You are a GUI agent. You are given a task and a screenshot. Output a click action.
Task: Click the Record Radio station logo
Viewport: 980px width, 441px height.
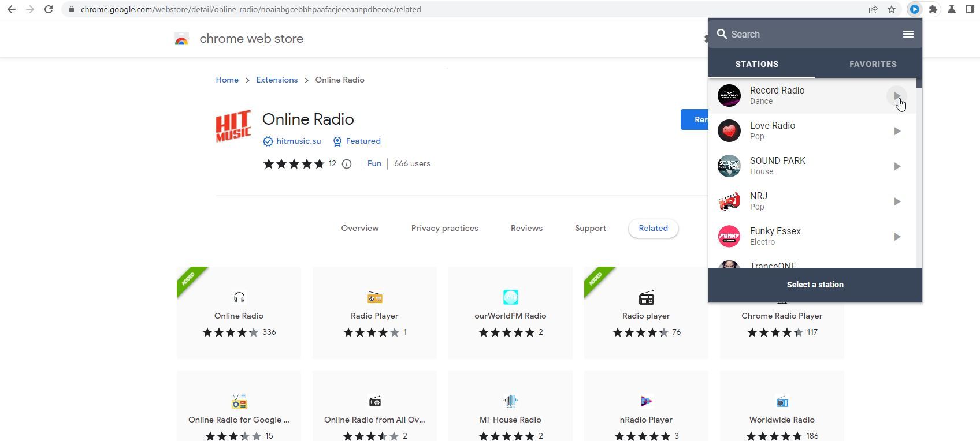coord(729,96)
